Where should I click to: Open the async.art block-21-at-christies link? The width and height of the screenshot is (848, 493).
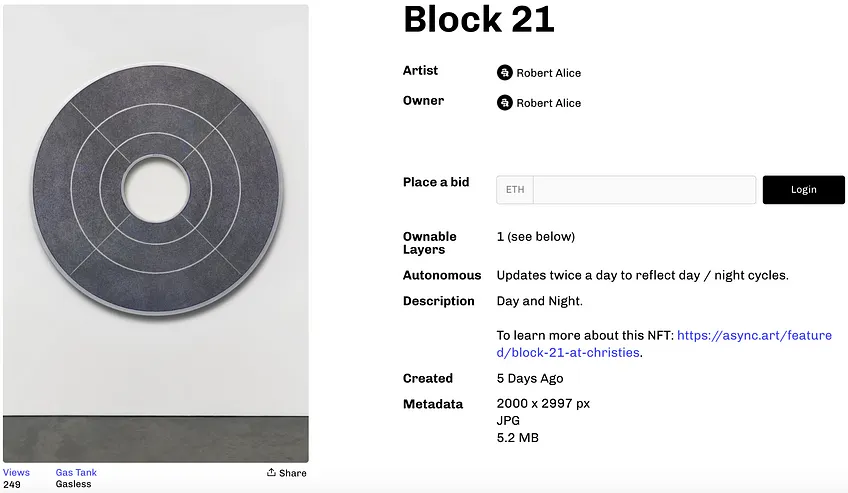(664, 344)
